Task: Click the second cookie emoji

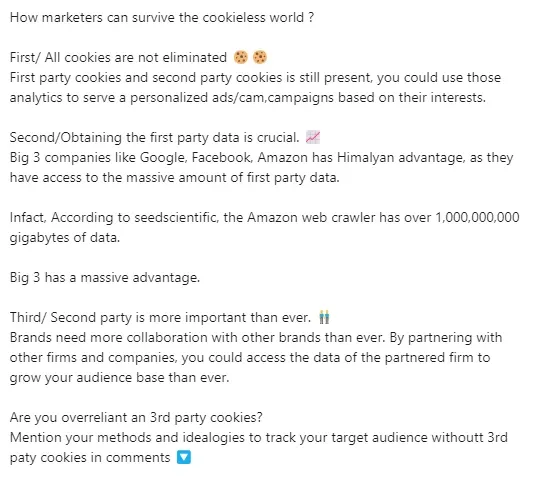Action: tap(260, 57)
